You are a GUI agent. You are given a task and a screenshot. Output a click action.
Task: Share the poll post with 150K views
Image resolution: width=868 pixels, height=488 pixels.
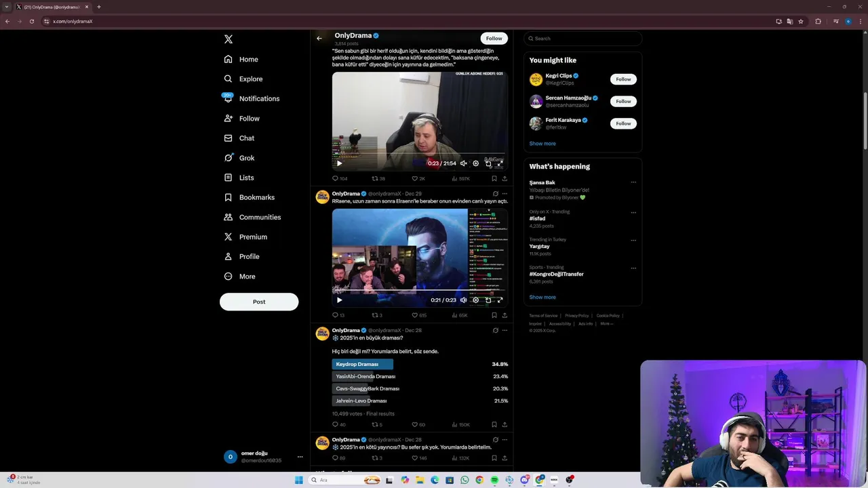point(505,425)
